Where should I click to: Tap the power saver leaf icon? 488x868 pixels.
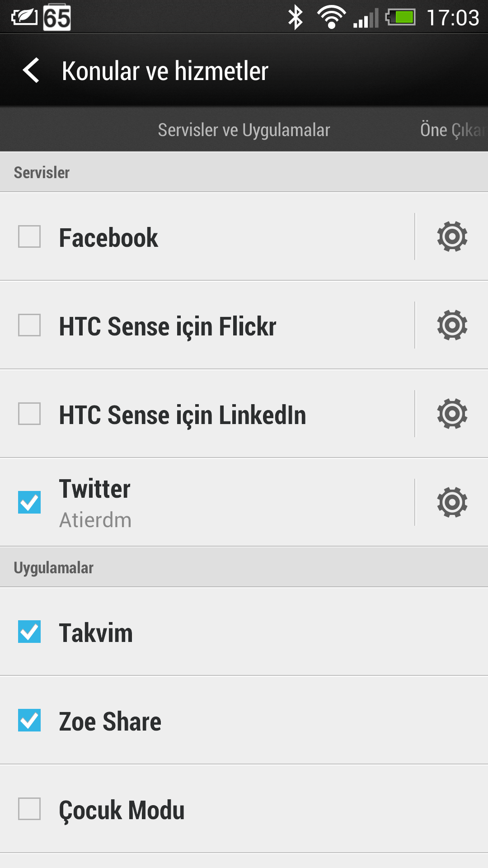tap(24, 18)
